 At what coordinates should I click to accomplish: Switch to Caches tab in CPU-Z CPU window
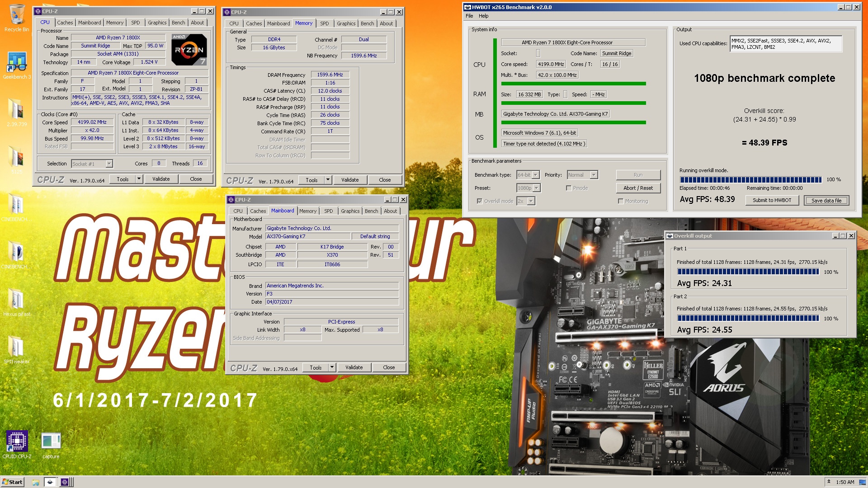(x=65, y=23)
